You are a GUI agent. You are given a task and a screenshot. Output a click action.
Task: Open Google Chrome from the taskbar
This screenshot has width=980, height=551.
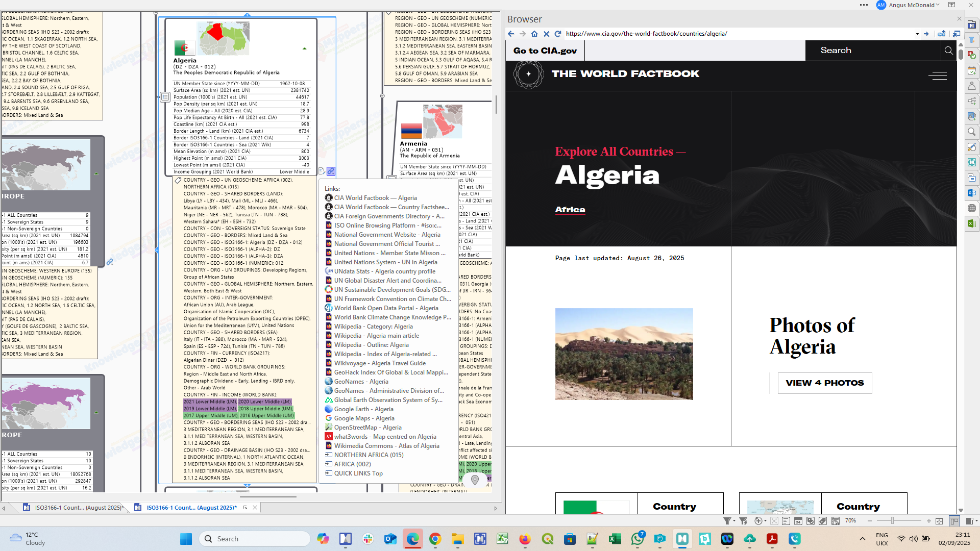435,539
